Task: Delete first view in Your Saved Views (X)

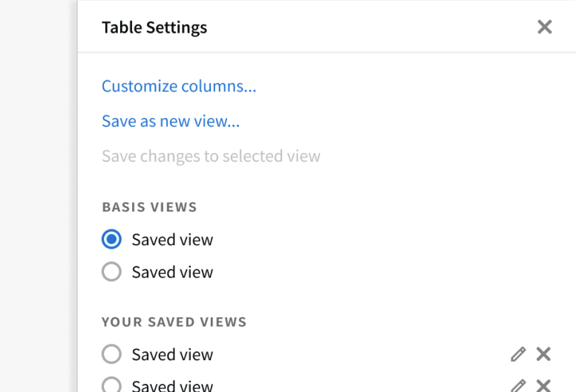Action: pos(544,354)
